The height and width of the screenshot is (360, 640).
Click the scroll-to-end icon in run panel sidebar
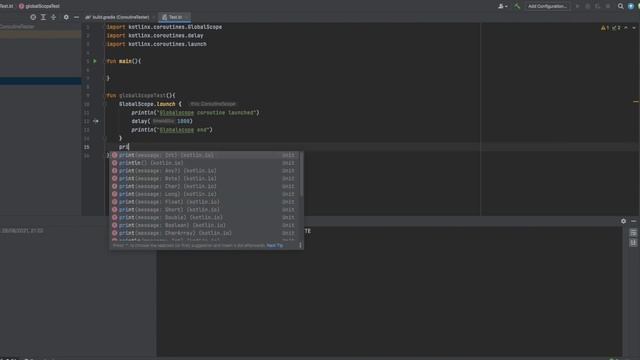click(x=633, y=242)
